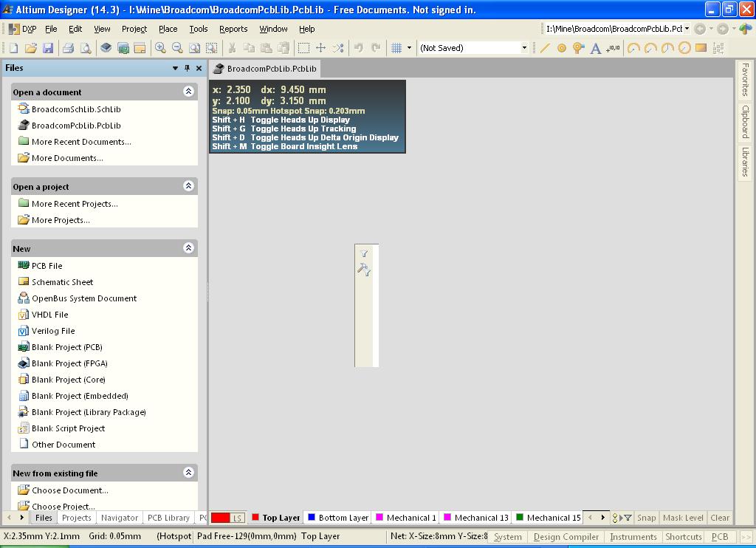Select the Mechanical 15 layer tab

tap(549, 518)
